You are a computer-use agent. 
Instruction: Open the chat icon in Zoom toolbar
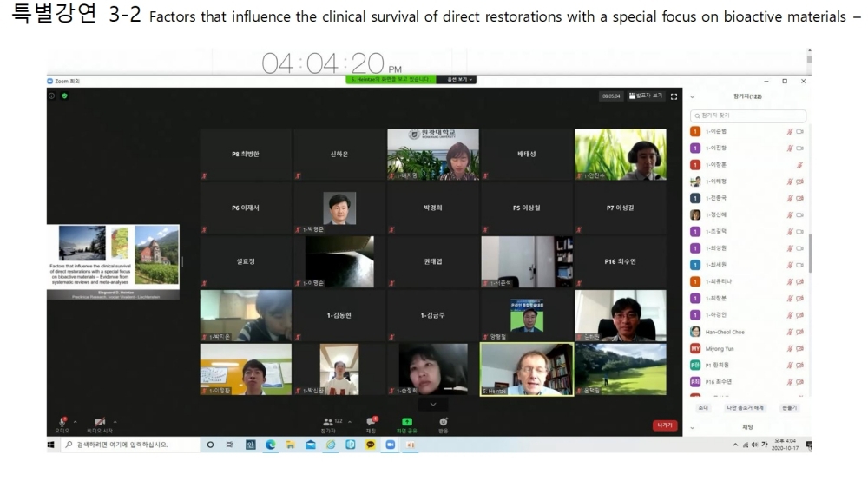tap(371, 422)
